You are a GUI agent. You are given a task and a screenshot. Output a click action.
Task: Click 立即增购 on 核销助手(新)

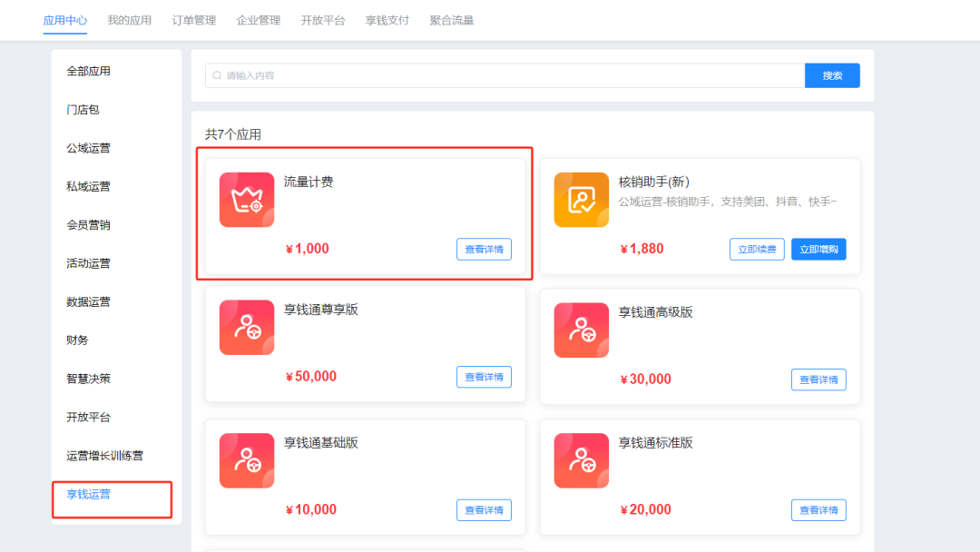[x=818, y=249]
